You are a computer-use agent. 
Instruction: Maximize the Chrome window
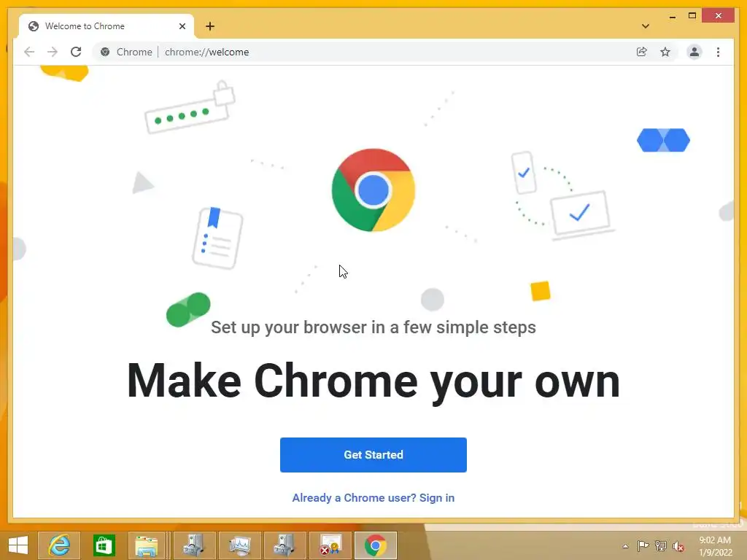pyautogui.click(x=692, y=16)
